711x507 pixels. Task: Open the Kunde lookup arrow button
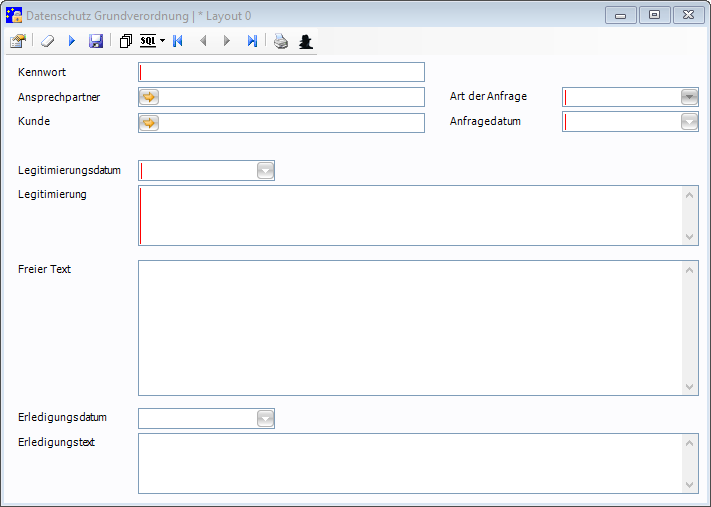click(149, 122)
